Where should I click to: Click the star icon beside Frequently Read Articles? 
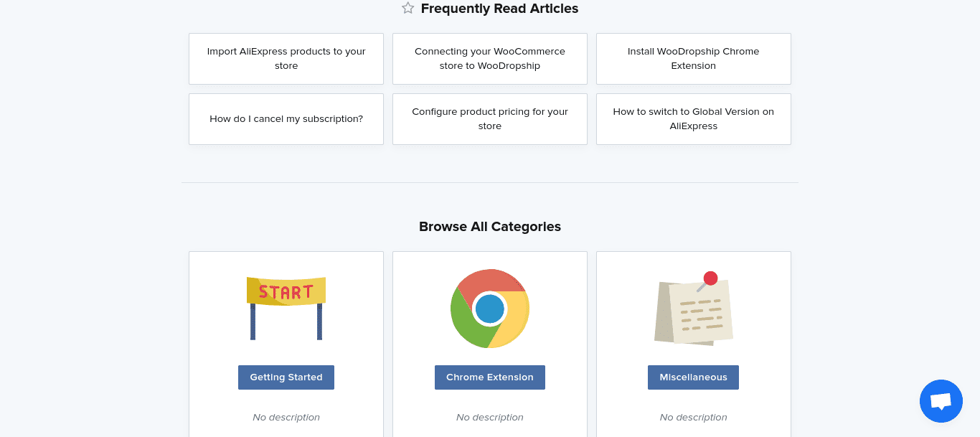coord(408,9)
